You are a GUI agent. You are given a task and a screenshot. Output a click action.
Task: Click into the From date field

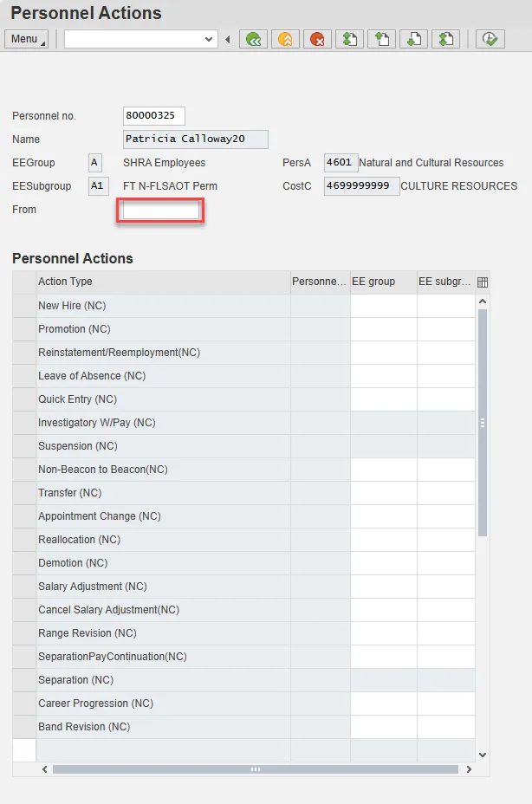coord(161,211)
